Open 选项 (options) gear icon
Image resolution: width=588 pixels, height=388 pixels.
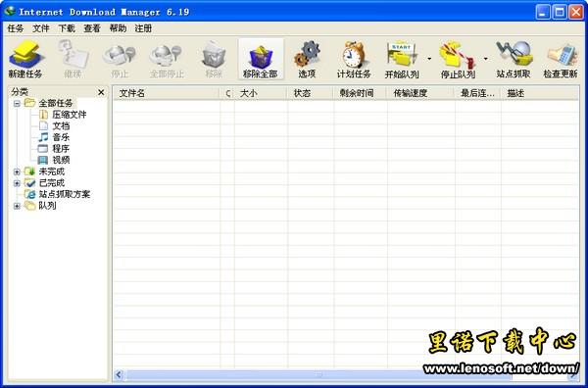[x=307, y=59]
